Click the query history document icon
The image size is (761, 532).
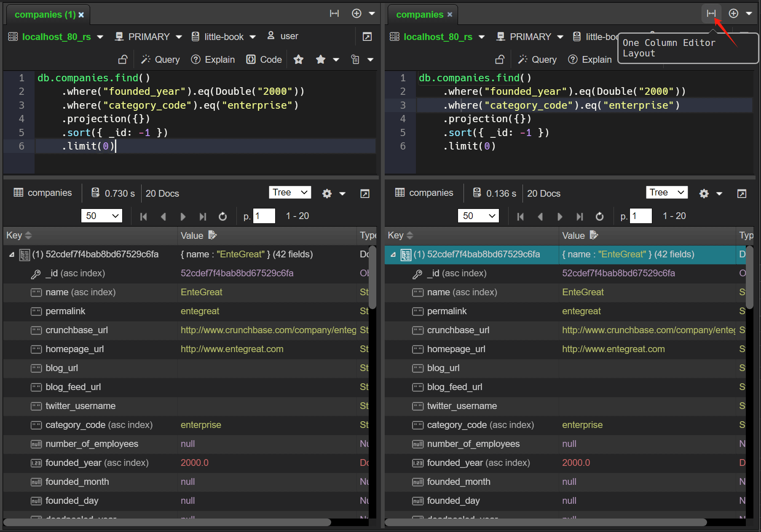pos(355,59)
